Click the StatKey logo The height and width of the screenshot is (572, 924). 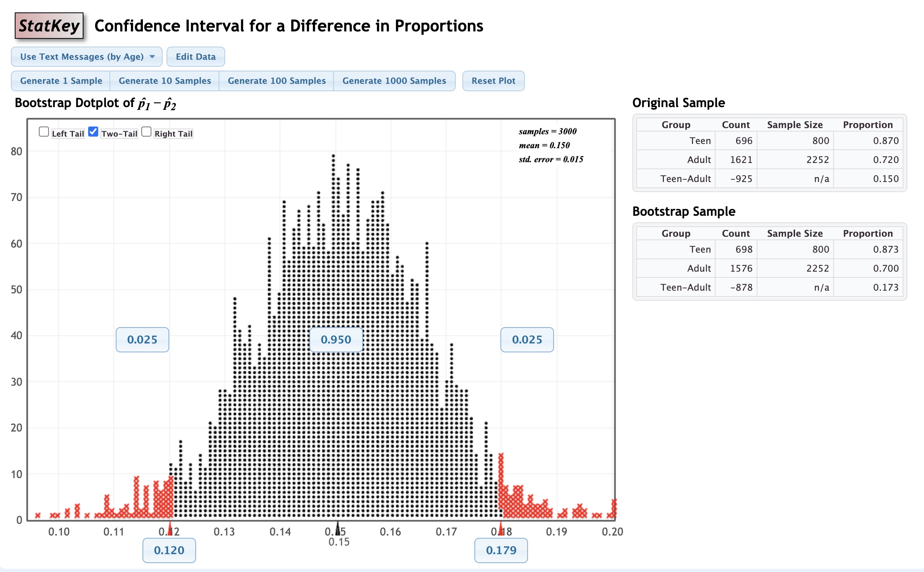(49, 26)
